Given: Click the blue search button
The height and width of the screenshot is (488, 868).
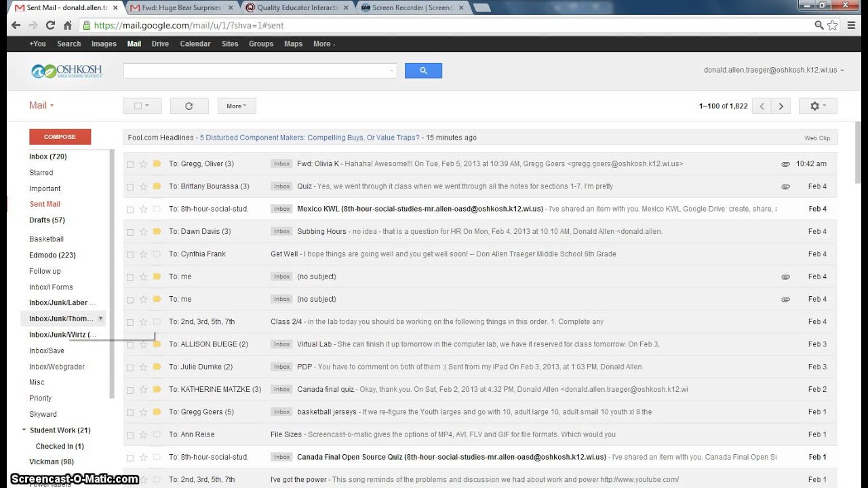Looking at the screenshot, I should click(423, 70).
